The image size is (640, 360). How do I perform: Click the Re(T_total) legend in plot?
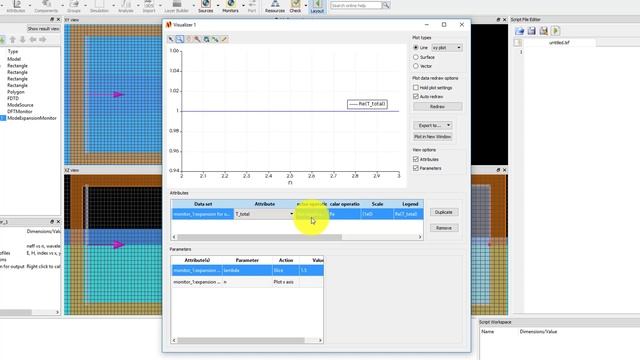point(367,104)
